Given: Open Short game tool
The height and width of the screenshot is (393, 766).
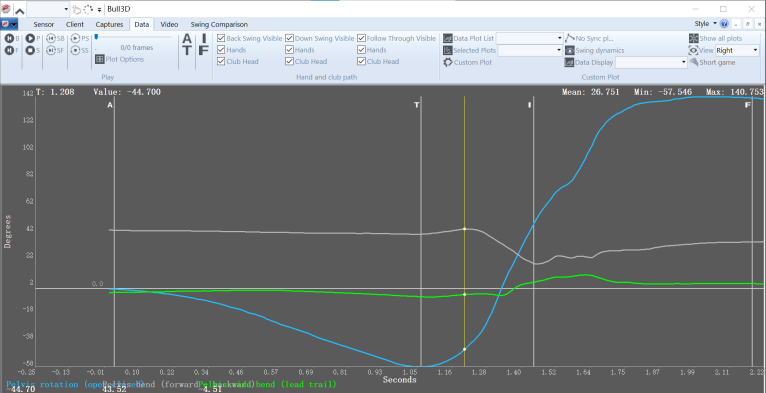Looking at the screenshot, I should (693, 62).
